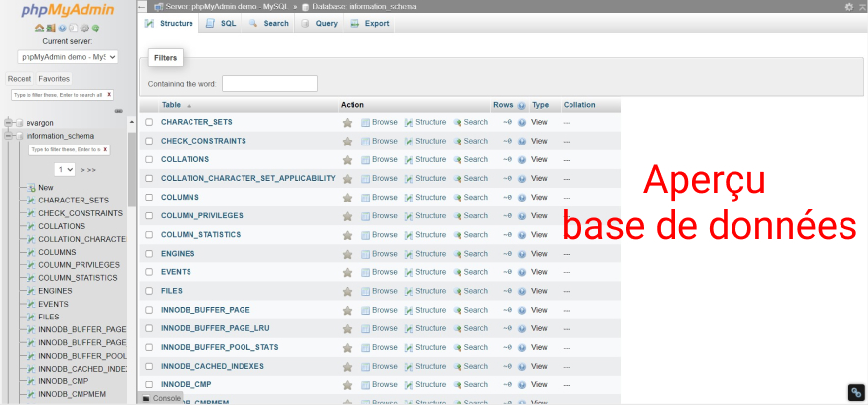Click the link chain icon above database tree
The height and width of the screenshot is (405, 868).
click(x=118, y=111)
